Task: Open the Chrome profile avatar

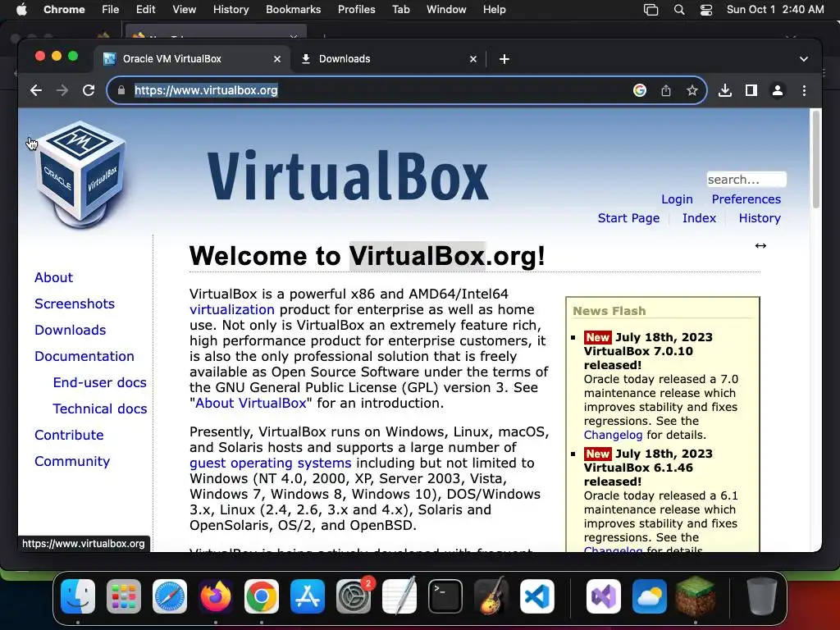Action: [778, 90]
